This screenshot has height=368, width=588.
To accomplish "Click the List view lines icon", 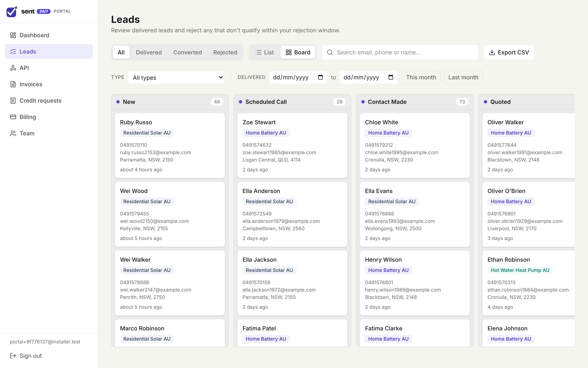I will [258, 52].
